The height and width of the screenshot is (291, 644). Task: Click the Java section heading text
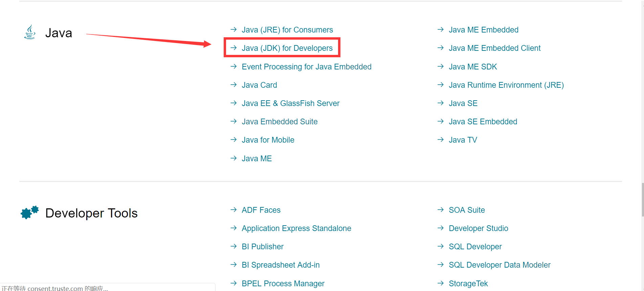coord(59,33)
